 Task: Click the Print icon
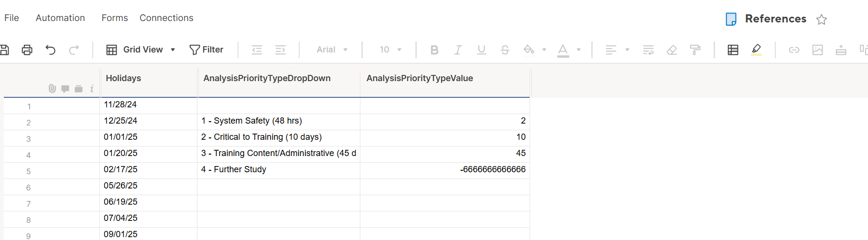(27, 50)
